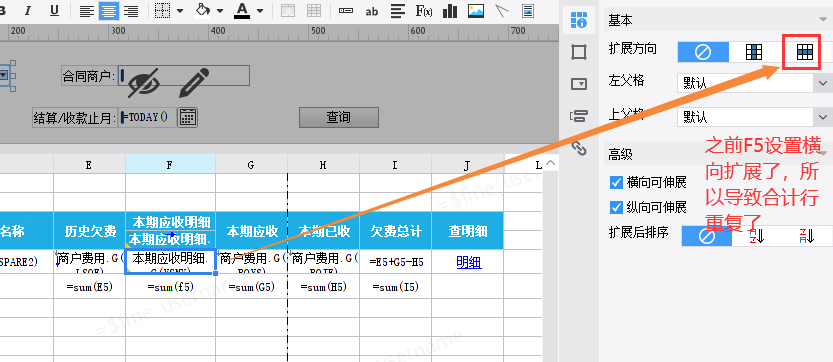Open calendar picker icon
Screen dimensions: 833x362
click(188, 117)
